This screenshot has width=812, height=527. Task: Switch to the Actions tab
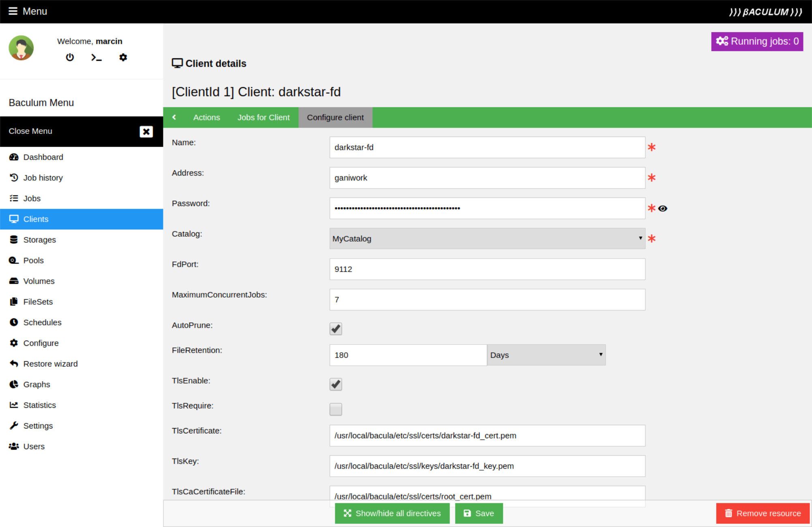206,117
